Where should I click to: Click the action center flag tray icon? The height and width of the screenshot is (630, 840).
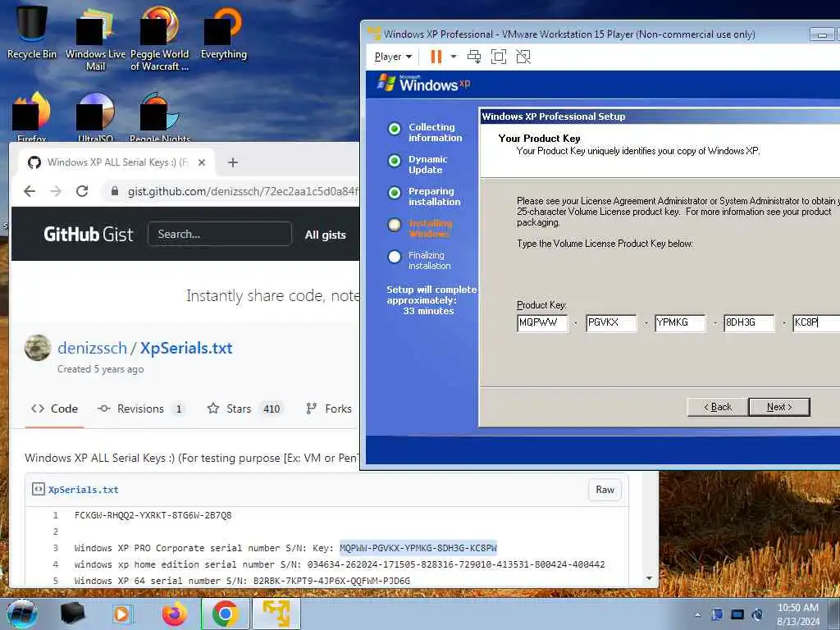[717, 614]
